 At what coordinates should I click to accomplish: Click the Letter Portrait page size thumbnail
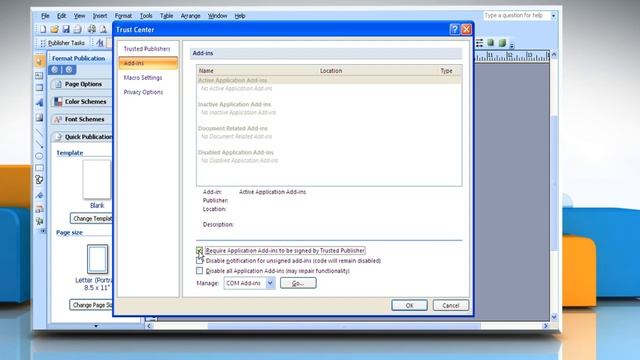pyautogui.click(x=98, y=259)
